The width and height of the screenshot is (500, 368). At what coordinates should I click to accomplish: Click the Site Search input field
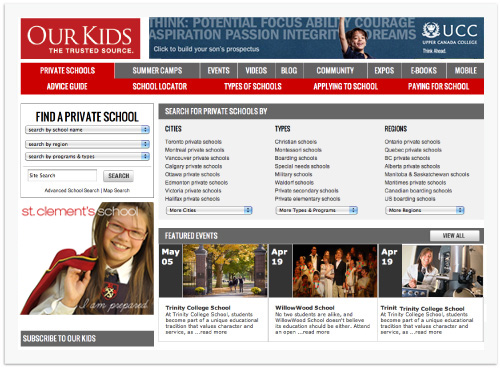coord(62,175)
